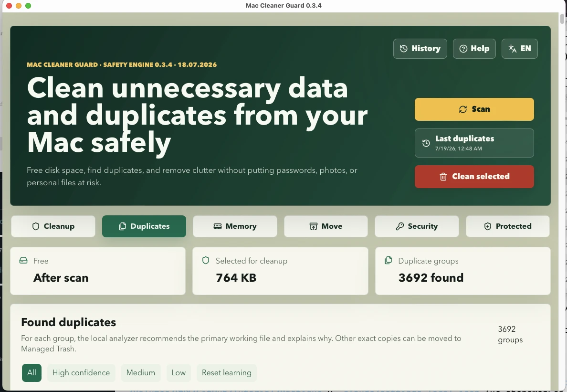The image size is (567, 392).
Task: Click the memory chip icon on Memory tab
Action: click(217, 226)
